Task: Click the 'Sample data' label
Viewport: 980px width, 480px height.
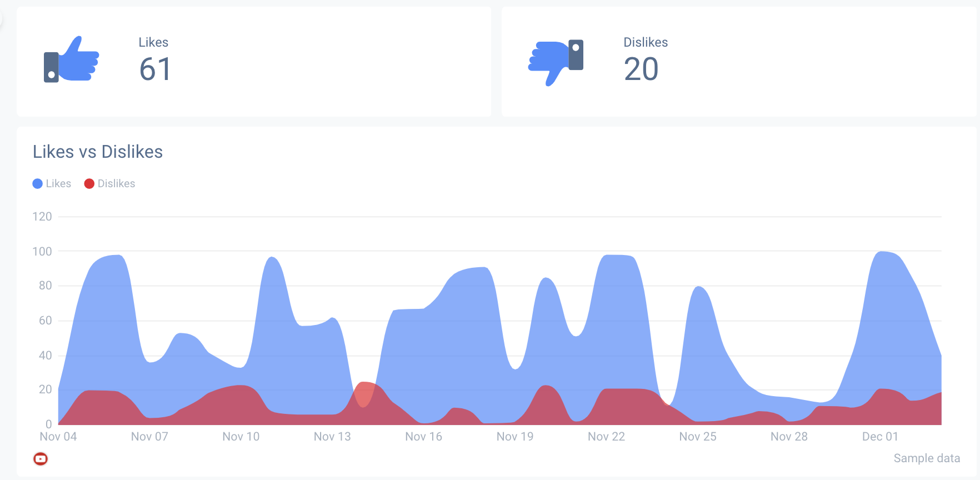Action: [x=927, y=458]
